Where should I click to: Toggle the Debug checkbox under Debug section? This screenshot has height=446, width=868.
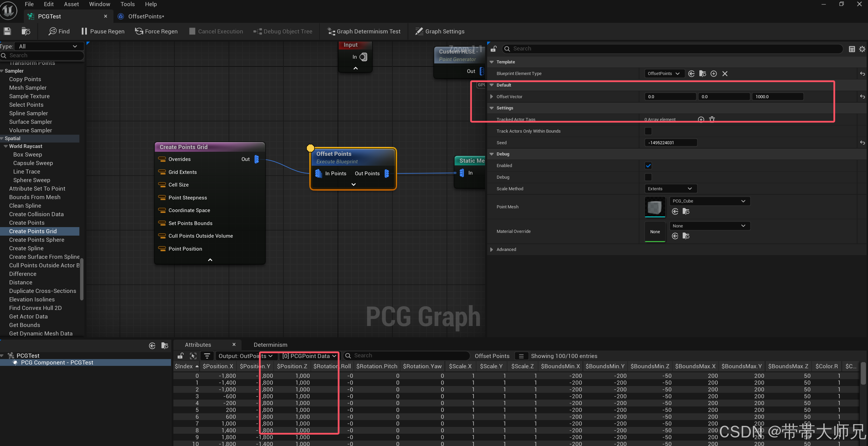click(x=648, y=177)
